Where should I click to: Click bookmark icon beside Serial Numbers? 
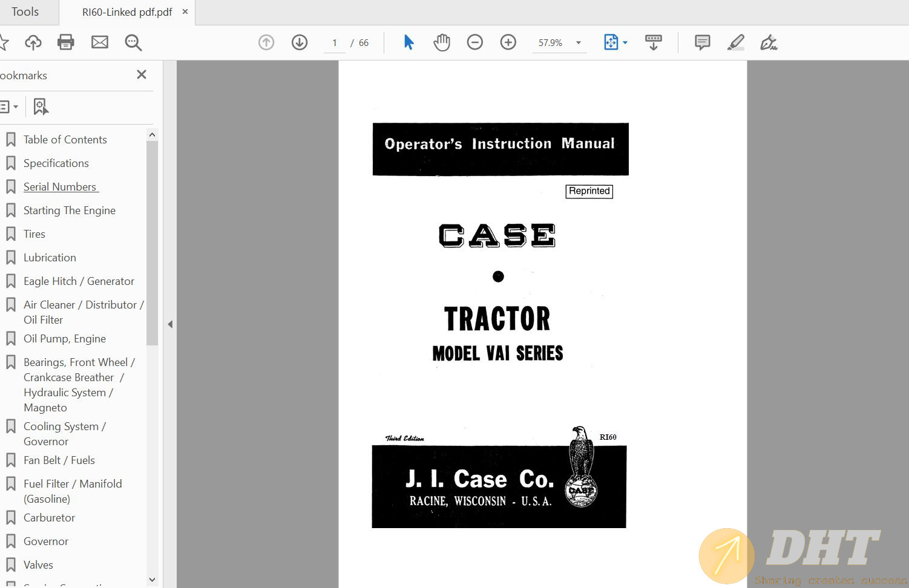[11, 187]
